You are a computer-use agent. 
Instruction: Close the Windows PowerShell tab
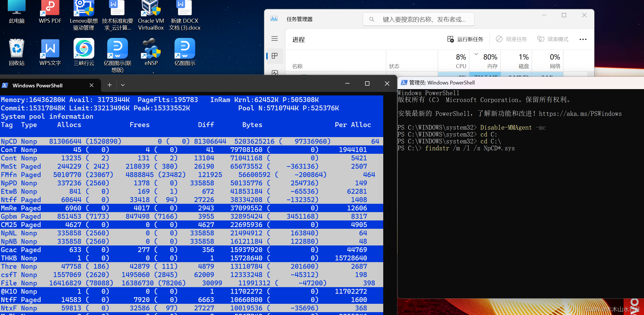[x=91, y=85]
